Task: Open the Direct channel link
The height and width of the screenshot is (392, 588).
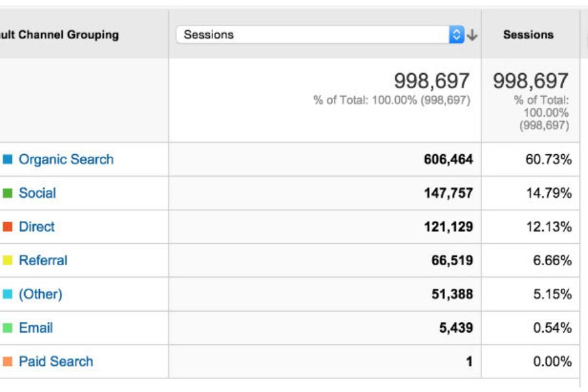Action: 37,227
